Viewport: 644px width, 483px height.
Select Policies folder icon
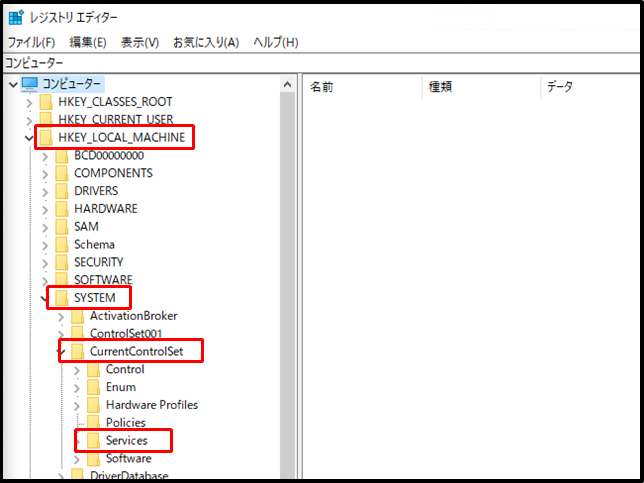coord(94,423)
